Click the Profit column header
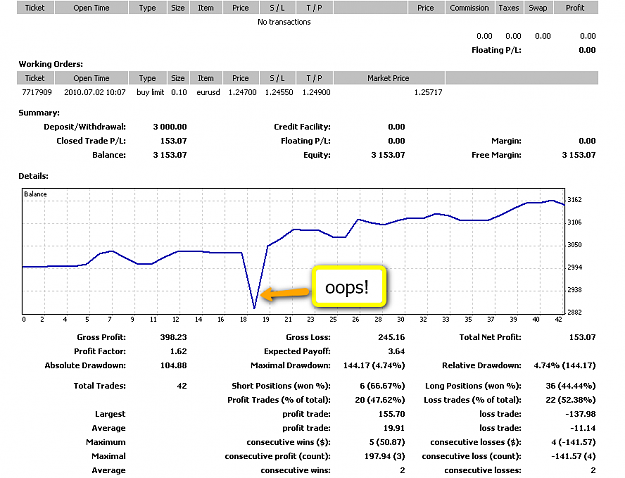Screen dimensions: 625x478 coord(575,8)
